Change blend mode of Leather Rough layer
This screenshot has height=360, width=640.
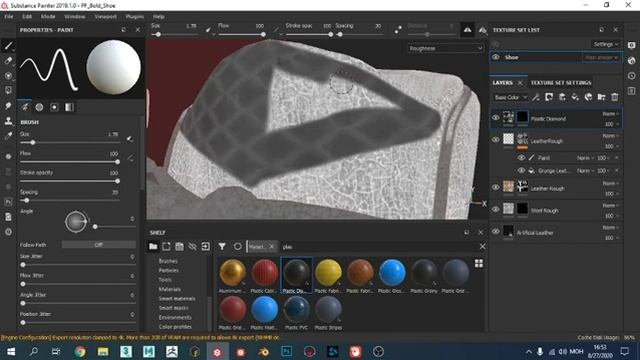(610, 184)
